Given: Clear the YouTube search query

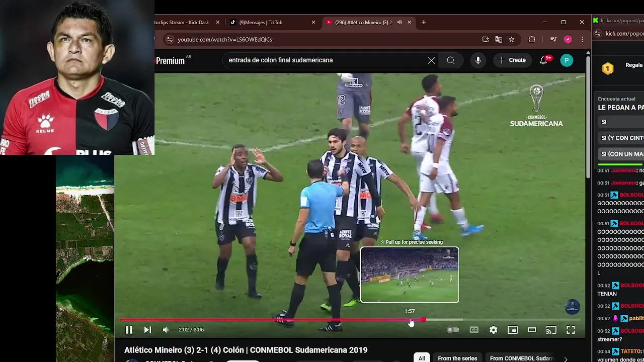Looking at the screenshot, I should coord(431,60).
